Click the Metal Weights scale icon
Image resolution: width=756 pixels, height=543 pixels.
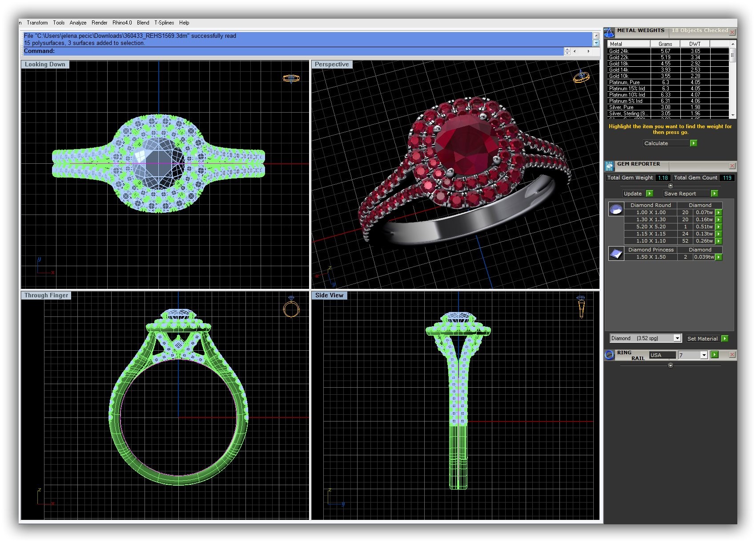pos(609,32)
